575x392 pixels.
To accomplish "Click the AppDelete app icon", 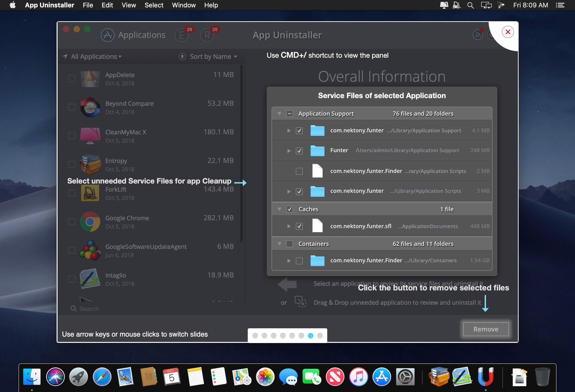I will tap(90, 78).
